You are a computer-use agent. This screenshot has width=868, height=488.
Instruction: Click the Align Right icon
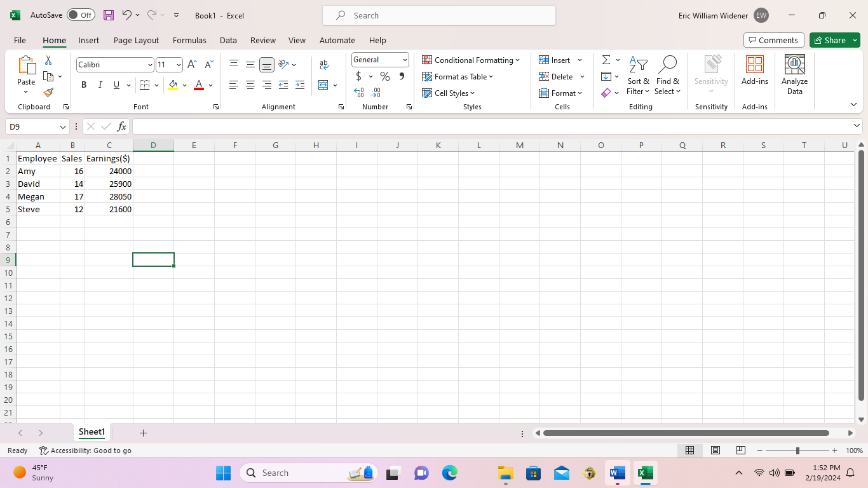267,85
